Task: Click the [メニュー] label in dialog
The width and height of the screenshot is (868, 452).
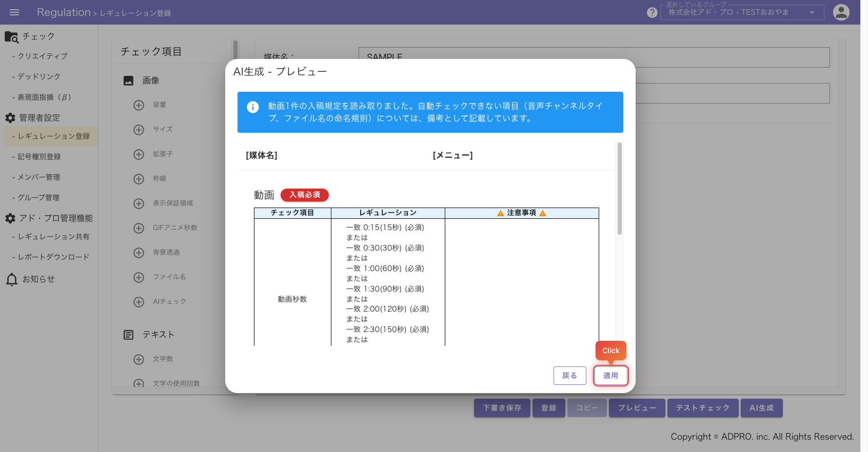Action: click(x=453, y=155)
